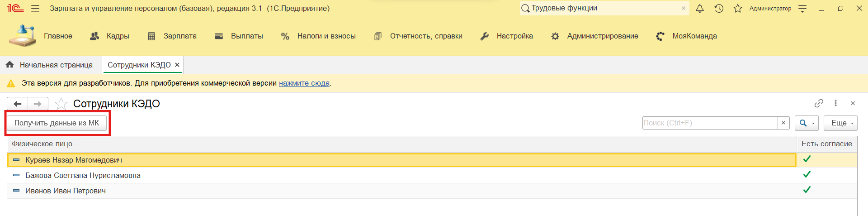Screen dimensions: 868x216
Task: Click the Начальная страница home tab
Action: pyautogui.click(x=50, y=65)
